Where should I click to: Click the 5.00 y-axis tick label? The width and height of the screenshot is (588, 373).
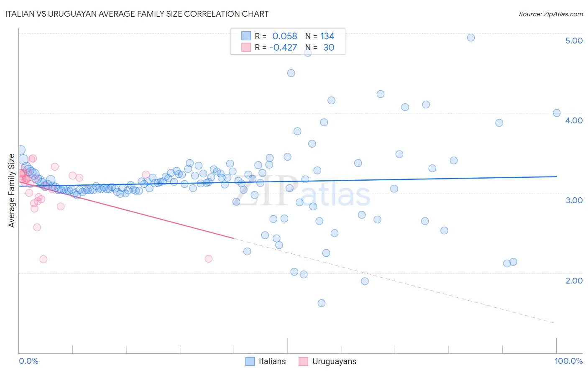pyautogui.click(x=574, y=41)
